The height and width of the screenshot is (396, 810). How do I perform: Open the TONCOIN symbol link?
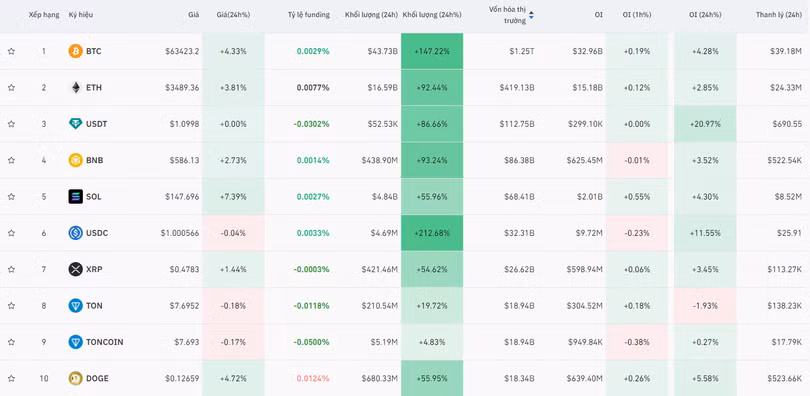(x=104, y=342)
